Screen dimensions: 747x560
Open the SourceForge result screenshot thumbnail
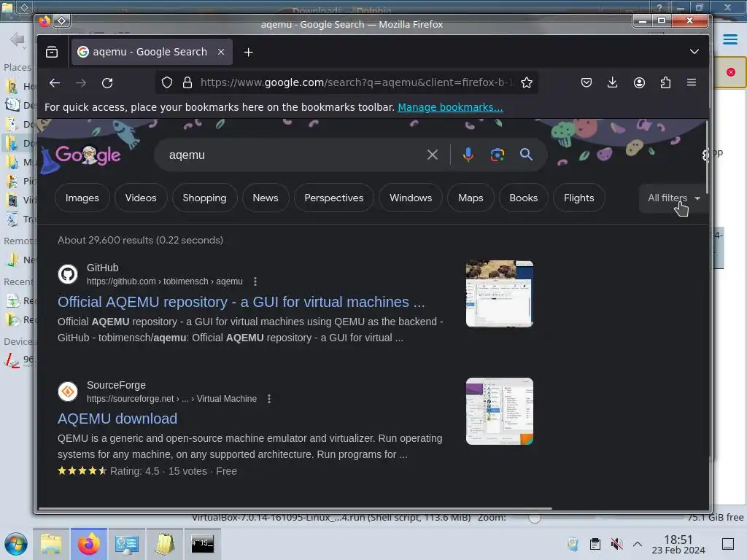[499, 411]
